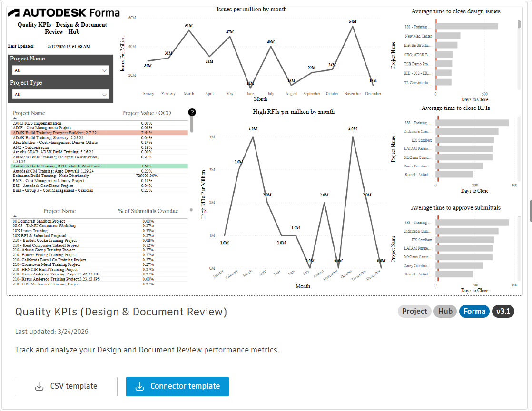Click DK Sandbox bar in close RFIs chart
Screen dimensions: 532x411
[x=465, y=140]
